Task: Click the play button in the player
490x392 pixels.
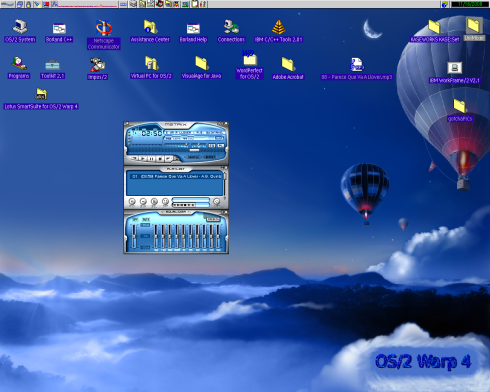Action: pos(143,158)
